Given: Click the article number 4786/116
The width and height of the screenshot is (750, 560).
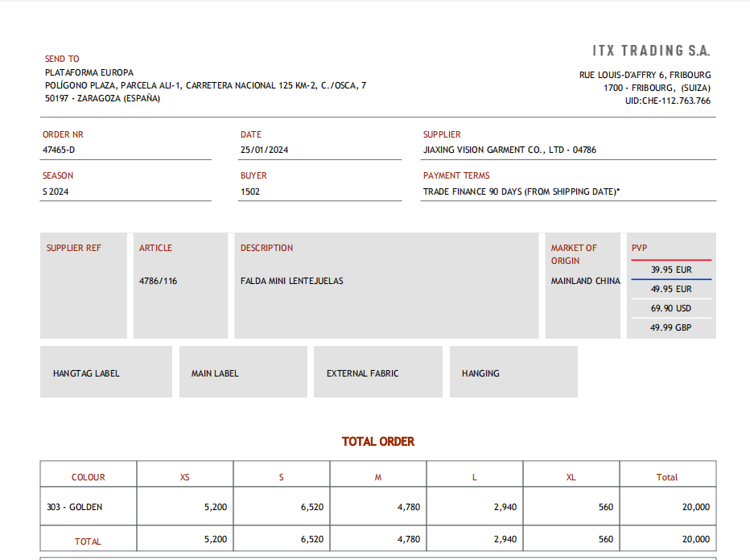Looking at the screenshot, I should [x=159, y=281].
